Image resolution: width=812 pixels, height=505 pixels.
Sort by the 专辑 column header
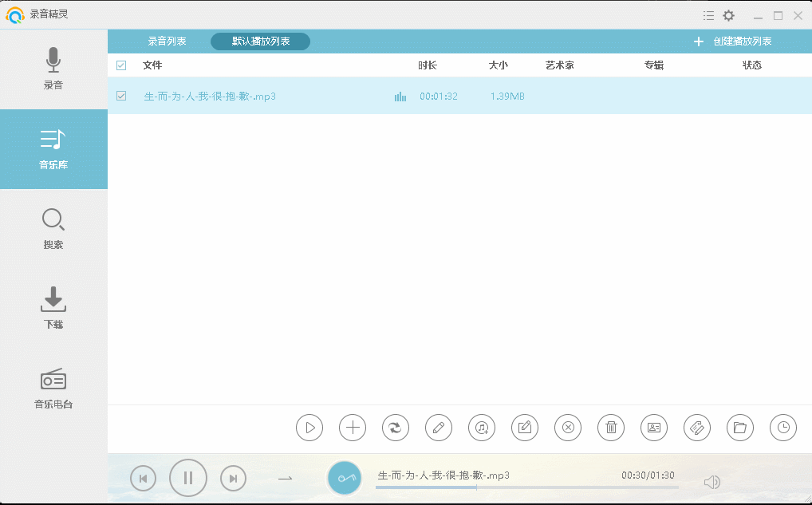tap(654, 65)
